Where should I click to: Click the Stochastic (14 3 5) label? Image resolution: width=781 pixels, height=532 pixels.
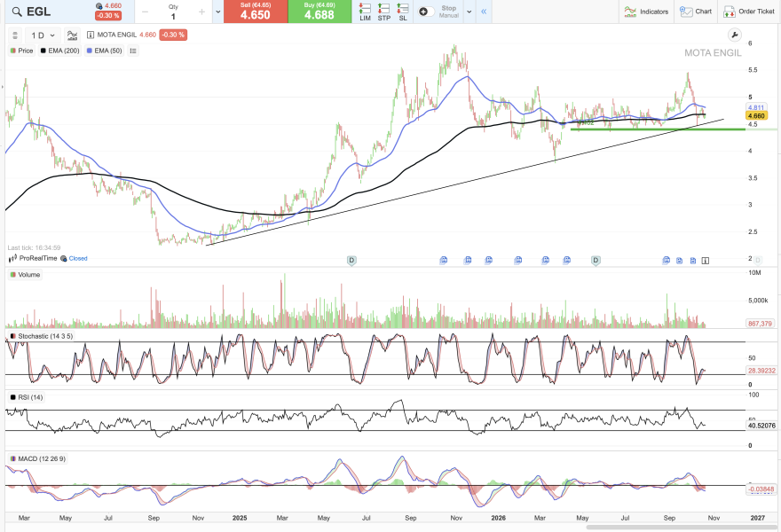coord(42,336)
